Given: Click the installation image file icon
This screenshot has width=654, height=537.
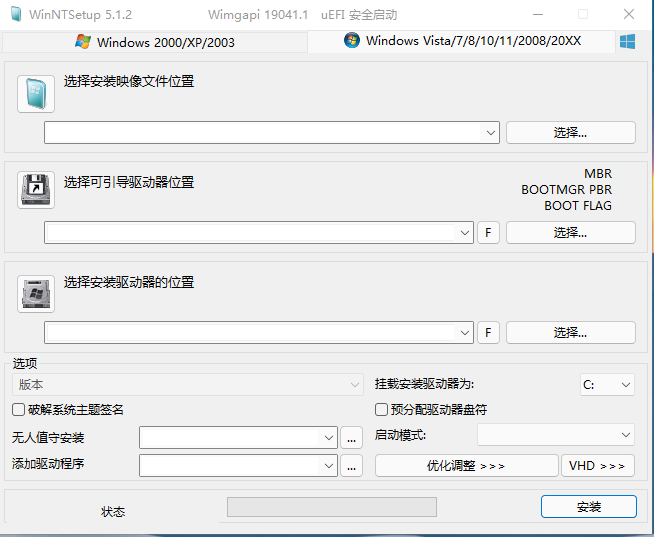Looking at the screenshot, I should [x=36, y=94].
